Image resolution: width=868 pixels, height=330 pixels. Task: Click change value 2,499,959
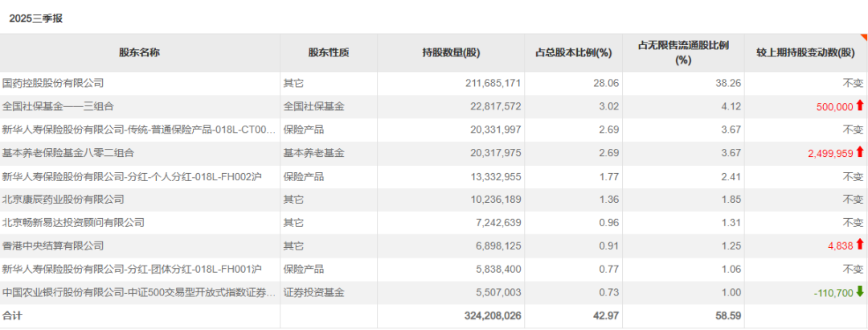829,152
